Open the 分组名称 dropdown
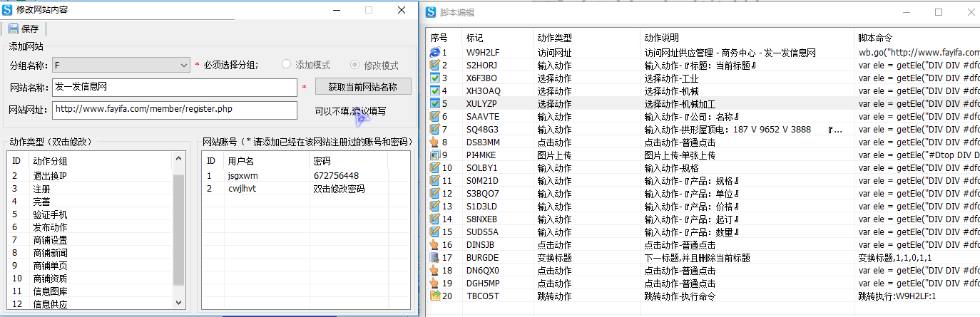The image size is (980, 317). pos(183,66)
